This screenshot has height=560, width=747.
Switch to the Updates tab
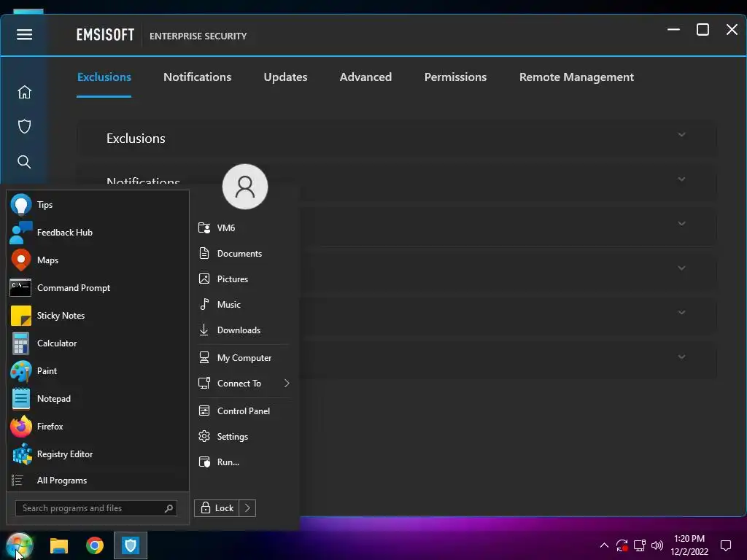[285, 77]
